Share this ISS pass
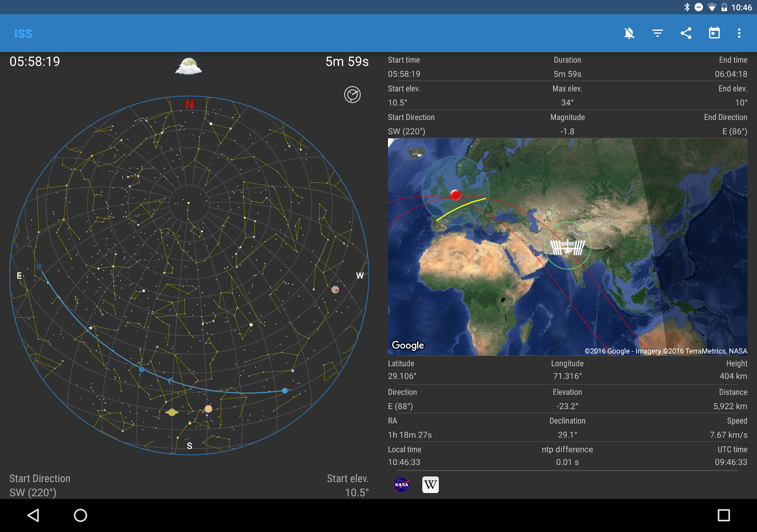 686,33
